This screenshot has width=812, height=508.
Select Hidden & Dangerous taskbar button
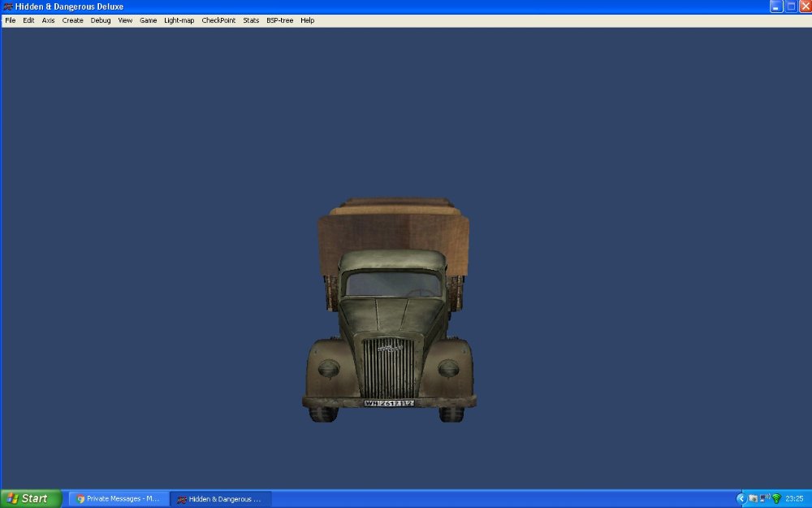[x=221, y=499]
